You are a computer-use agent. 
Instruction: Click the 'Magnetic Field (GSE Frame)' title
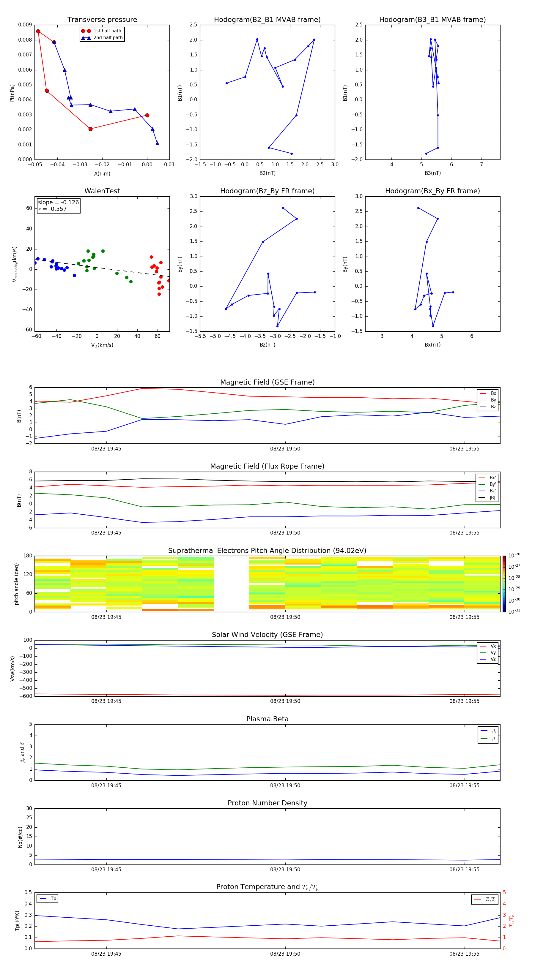(267, 382)
